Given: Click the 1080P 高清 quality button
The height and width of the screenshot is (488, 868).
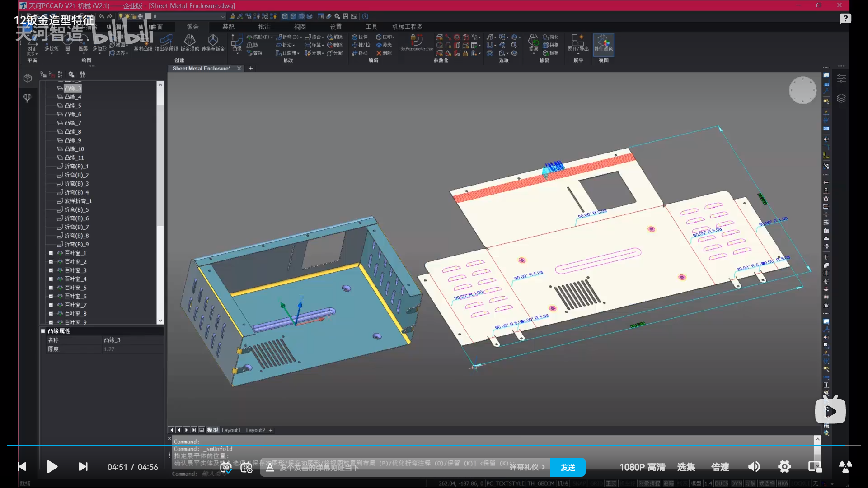Looking at the screenshot, I should (642, 468).
